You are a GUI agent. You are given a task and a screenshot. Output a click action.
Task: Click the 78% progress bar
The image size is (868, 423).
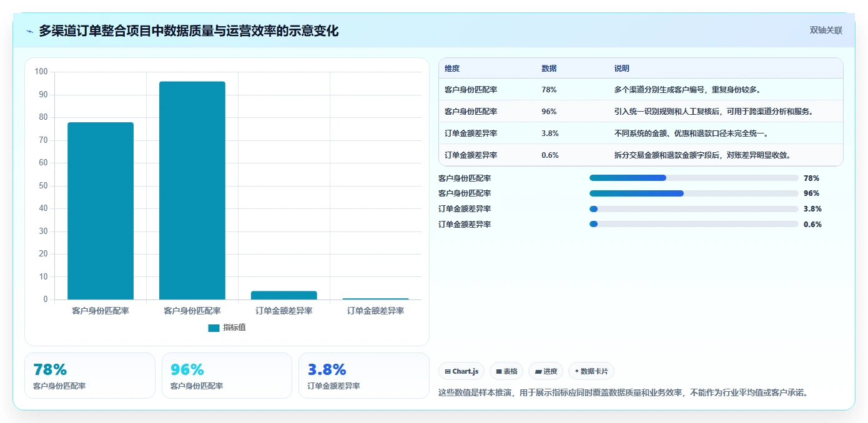[x=694, y=178]
